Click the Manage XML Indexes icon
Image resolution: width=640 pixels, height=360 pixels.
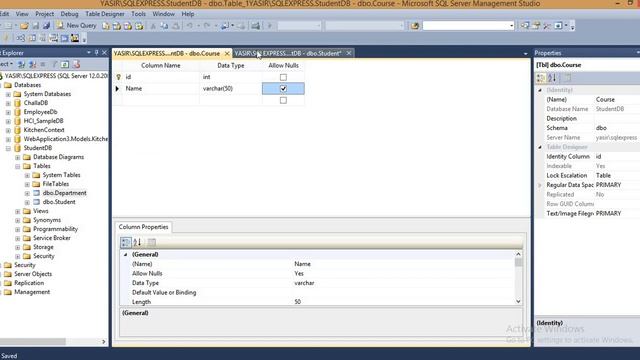[x=53, y=38]
